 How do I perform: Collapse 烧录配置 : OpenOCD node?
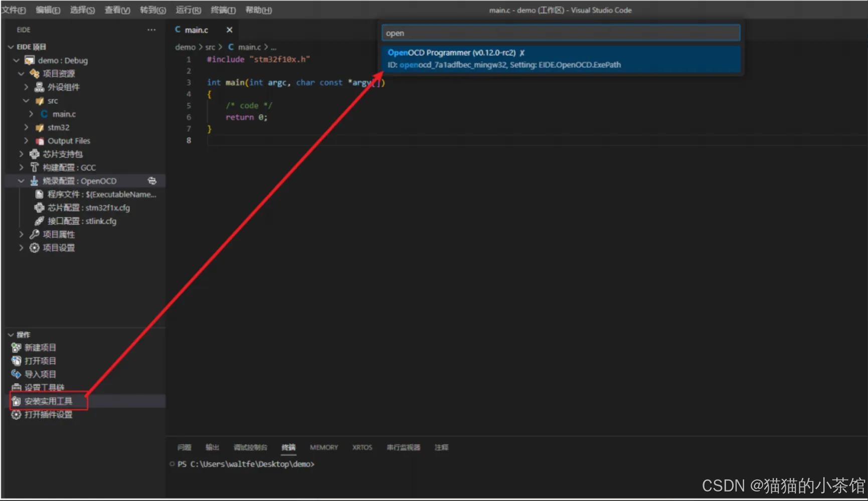(x=21, y=181)
